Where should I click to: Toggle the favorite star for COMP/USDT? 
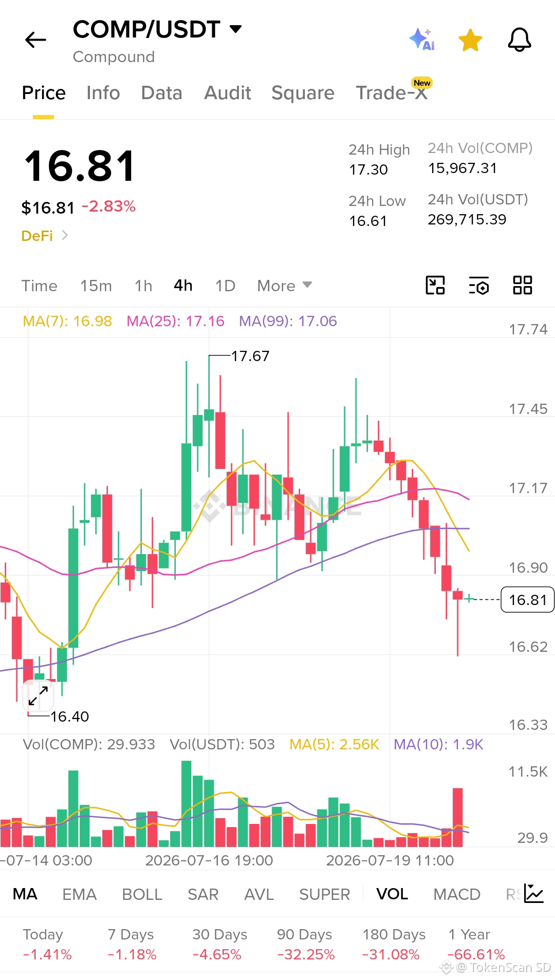pyautogui.click(x=470, y=40)
